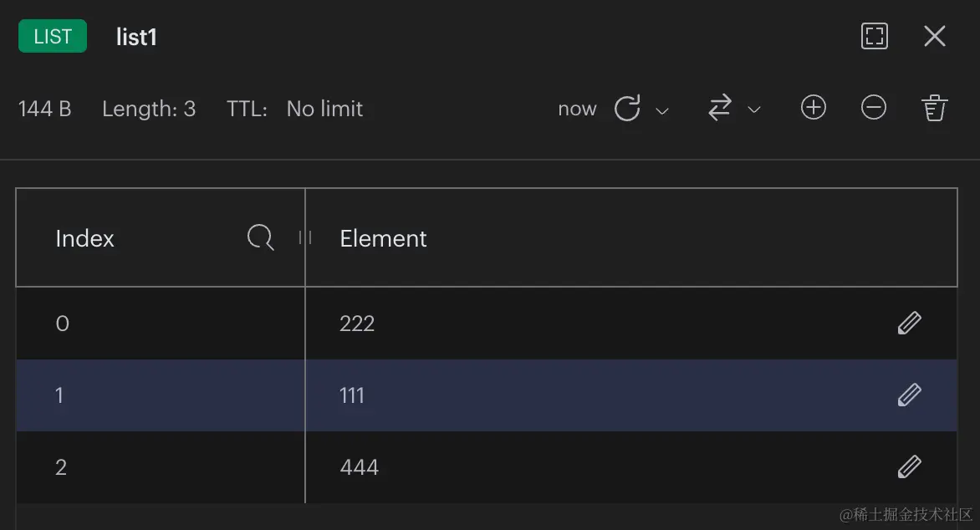Click the column resize handle
Screen dimensions: 980x530
(x=305, y=237)
